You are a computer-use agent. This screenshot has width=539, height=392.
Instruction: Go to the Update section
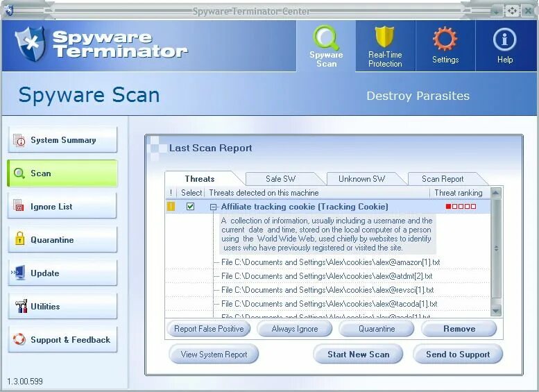pos(62,273)
